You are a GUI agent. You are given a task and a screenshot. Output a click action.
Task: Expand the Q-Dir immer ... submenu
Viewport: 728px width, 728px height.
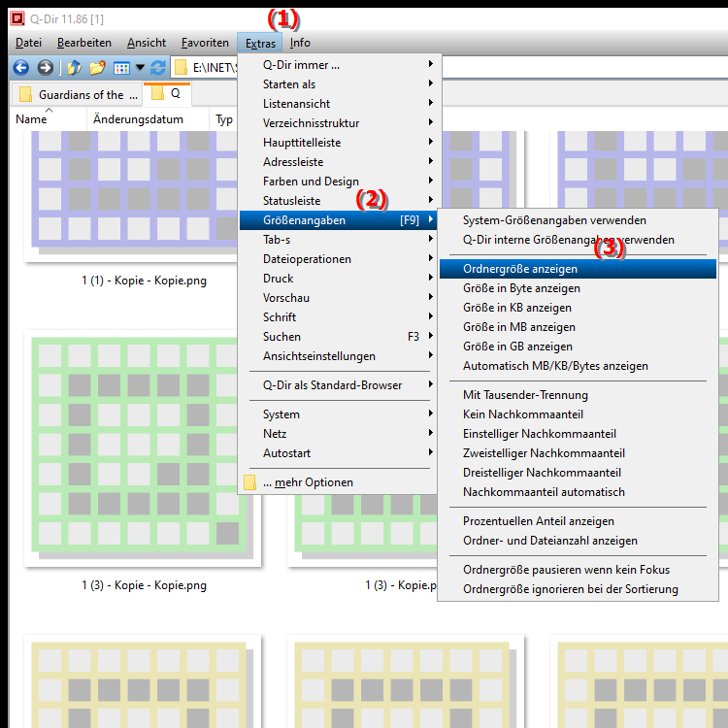click(x=338, y=65)
